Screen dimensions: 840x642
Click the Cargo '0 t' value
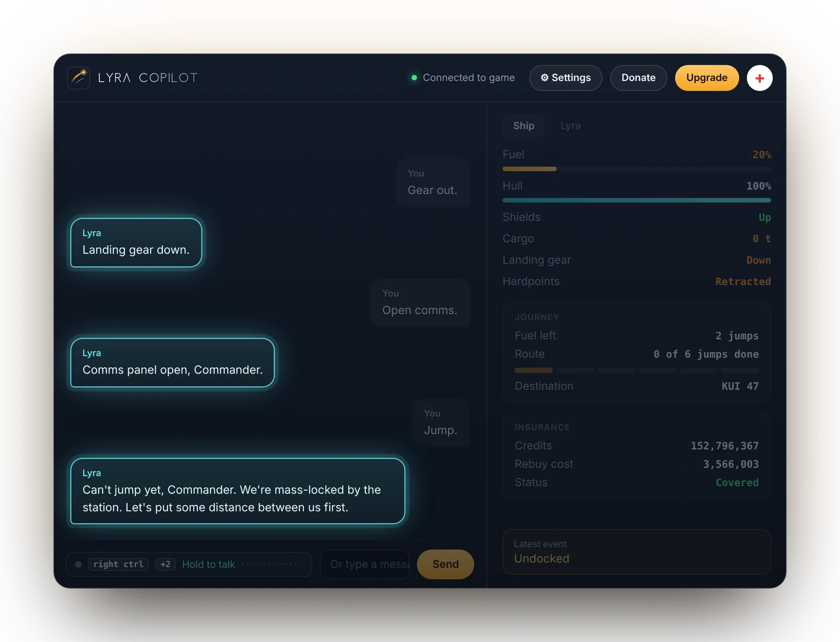pos(762,239)
